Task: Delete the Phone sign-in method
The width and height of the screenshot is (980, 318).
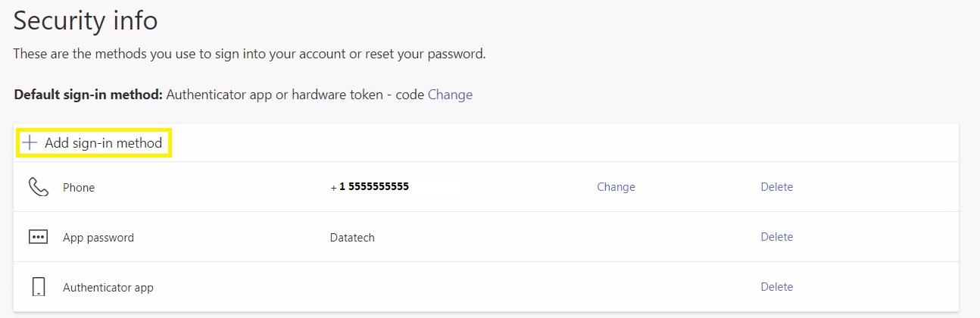Action: (x=776, y=187)
